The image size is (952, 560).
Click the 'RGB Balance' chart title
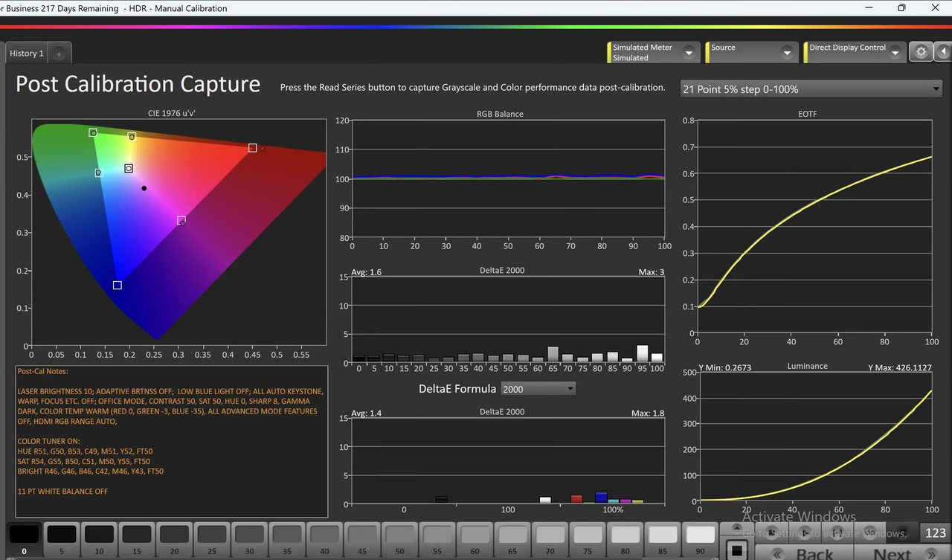[500, 114]
